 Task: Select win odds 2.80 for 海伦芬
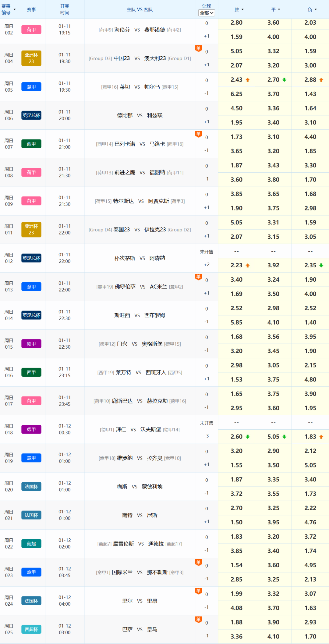coord(236,23)
